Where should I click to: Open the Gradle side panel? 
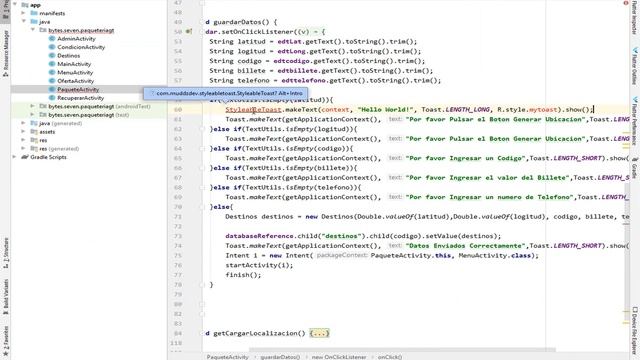click(x=635, y=167)
